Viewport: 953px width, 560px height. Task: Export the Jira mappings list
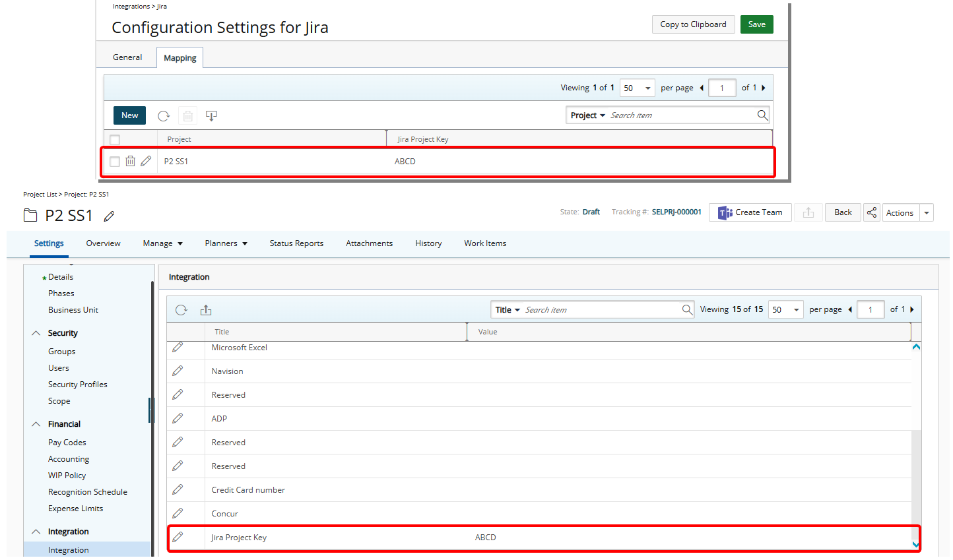(x=211, y=115)
